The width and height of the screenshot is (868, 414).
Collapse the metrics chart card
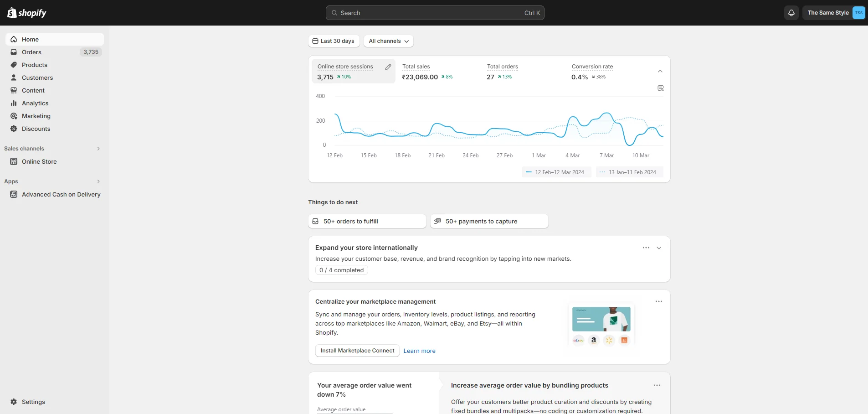coord(660,71)
